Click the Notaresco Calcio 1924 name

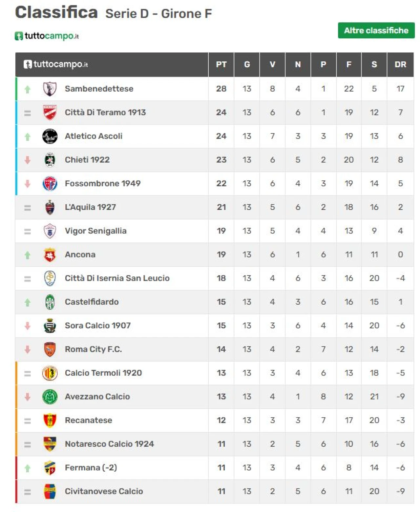109,444
